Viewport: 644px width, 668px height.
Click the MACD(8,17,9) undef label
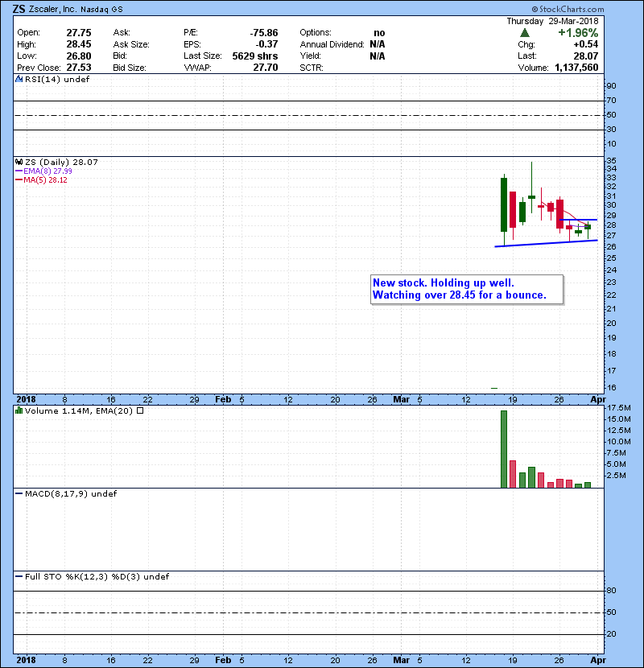tap(71, 494)
